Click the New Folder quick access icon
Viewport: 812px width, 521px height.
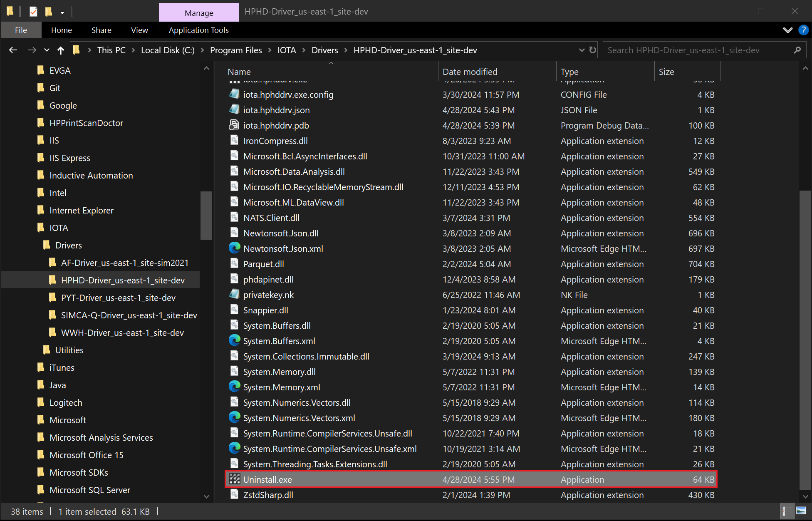point(49,12)
